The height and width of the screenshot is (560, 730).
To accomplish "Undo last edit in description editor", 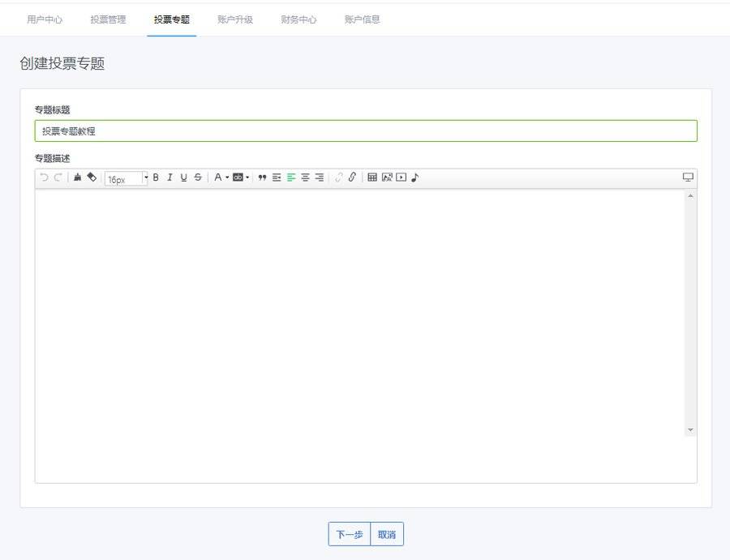I will click(45, 177).
